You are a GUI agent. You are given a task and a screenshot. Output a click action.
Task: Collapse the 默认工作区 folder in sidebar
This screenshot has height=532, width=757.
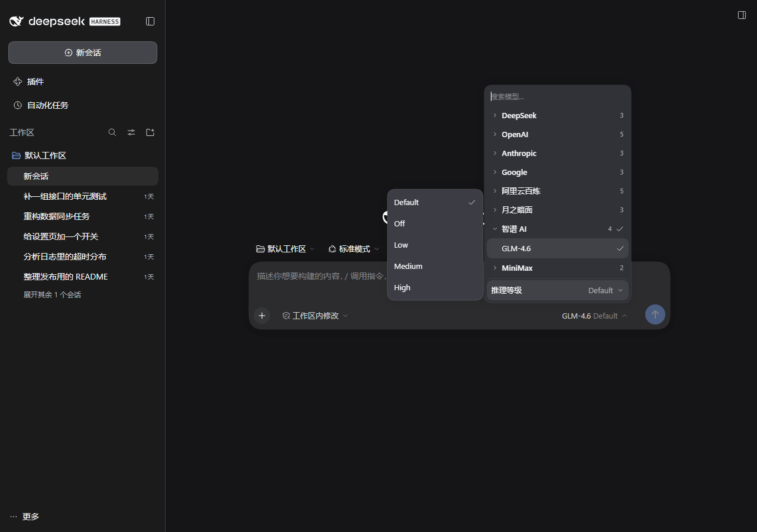pos(83,155)
